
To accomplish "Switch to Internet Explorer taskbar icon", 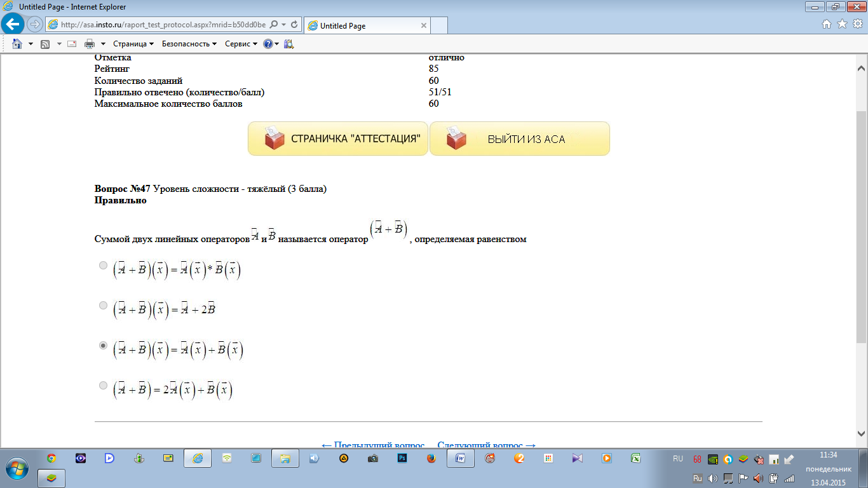I will pos(198,458).
